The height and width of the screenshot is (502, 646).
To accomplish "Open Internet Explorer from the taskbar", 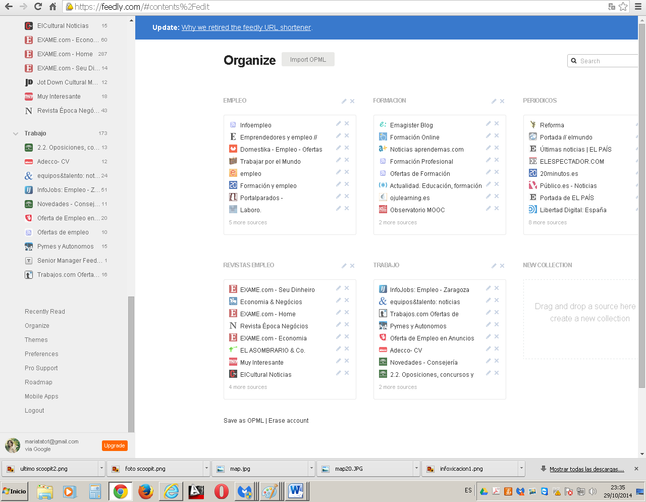I will point(171,491).
